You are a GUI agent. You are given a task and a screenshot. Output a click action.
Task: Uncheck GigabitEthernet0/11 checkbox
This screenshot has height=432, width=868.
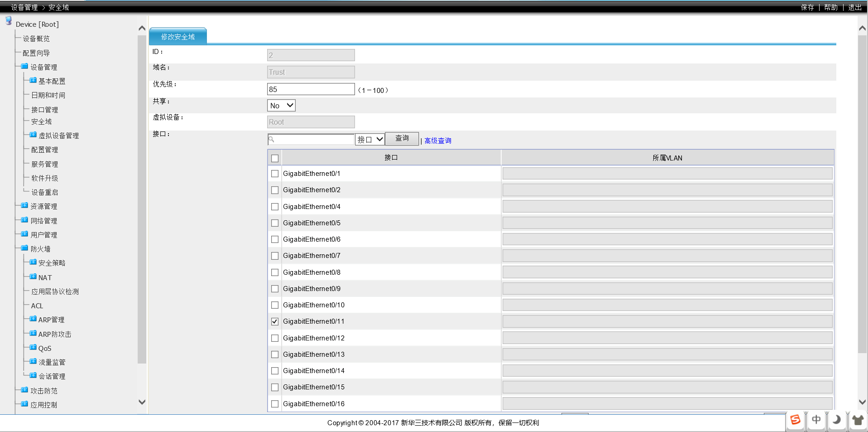275,321
